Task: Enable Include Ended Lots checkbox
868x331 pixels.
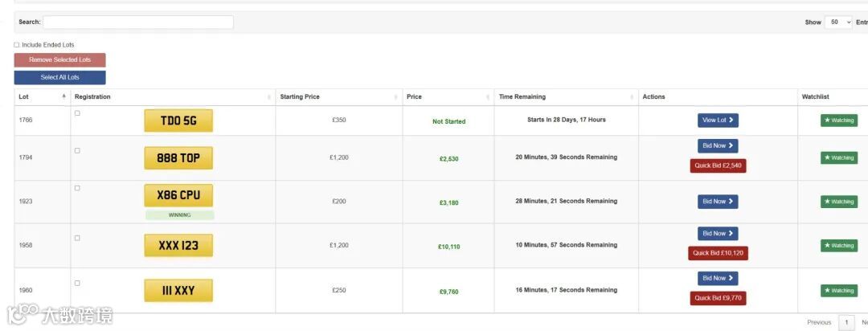Action: 17,45
